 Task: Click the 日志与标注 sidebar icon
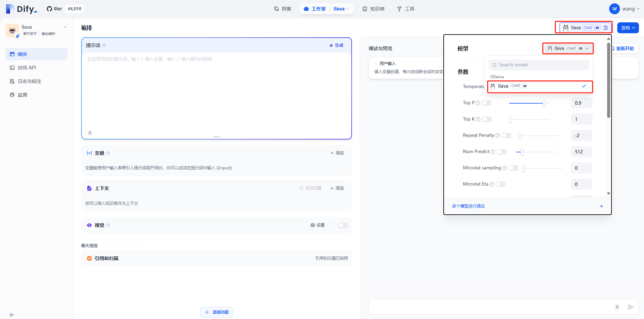pos(12,81)
